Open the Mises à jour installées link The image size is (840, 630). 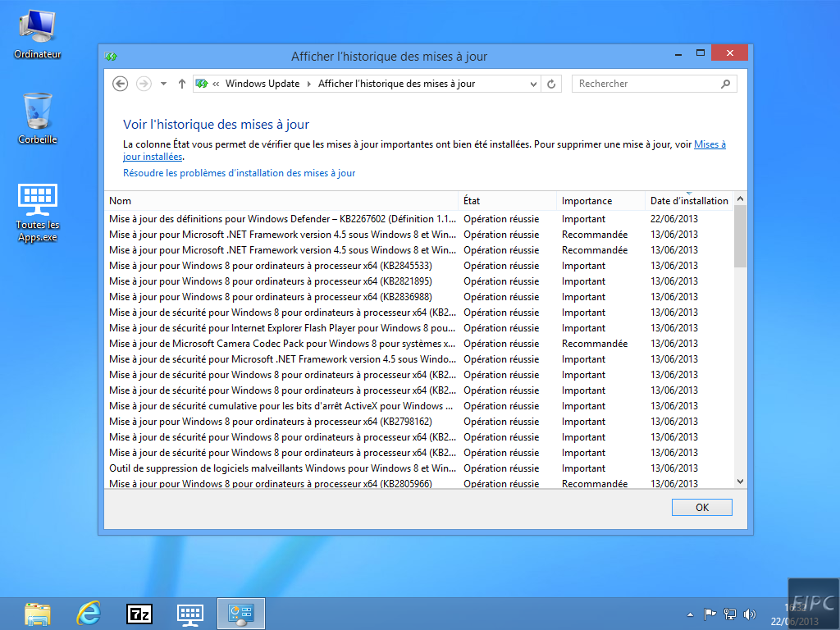tap(710, 144)
